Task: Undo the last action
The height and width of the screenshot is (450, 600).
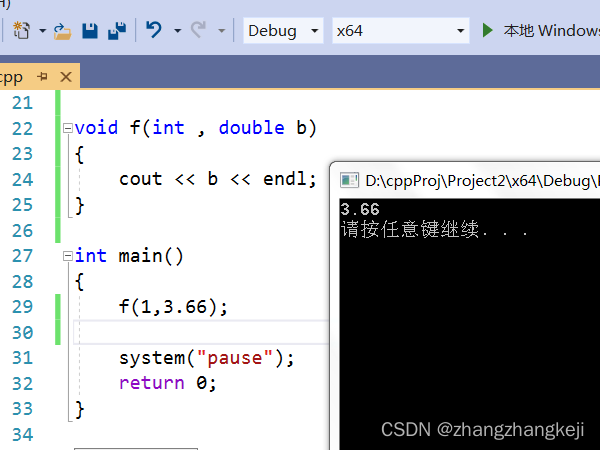Action: pos(154,30)
